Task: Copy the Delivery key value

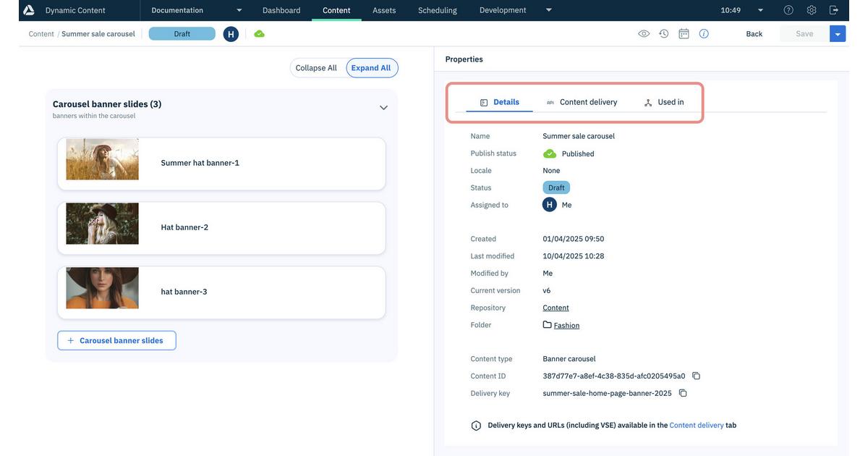Action: (683, 394)
